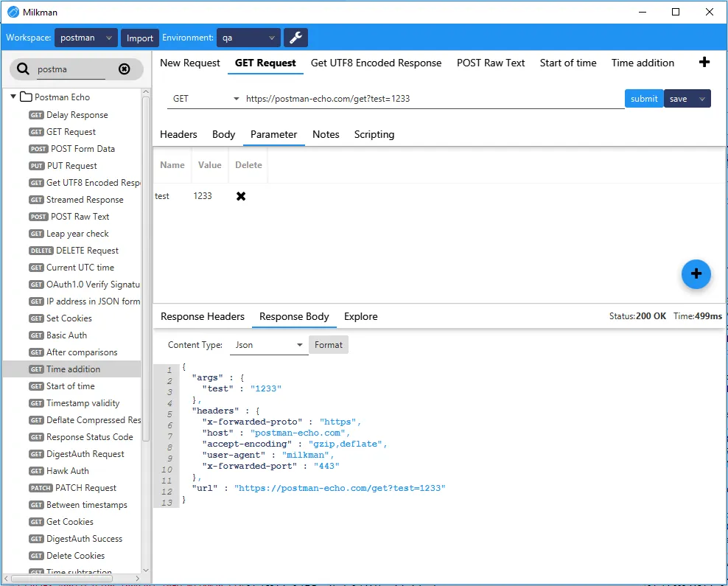Switch to the Response Headers tab
Viewport: 728px width, 586px height.
[x=202, y=316]
